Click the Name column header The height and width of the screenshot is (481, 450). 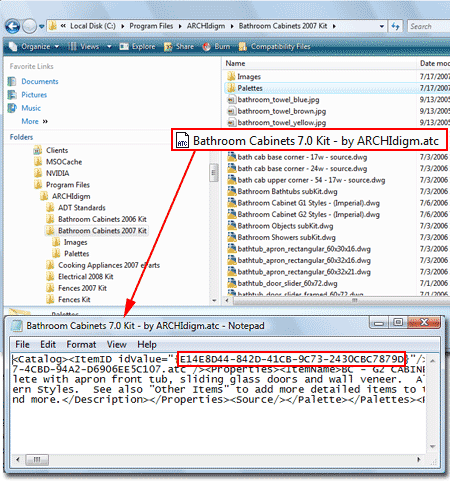(x=235, y=63)
